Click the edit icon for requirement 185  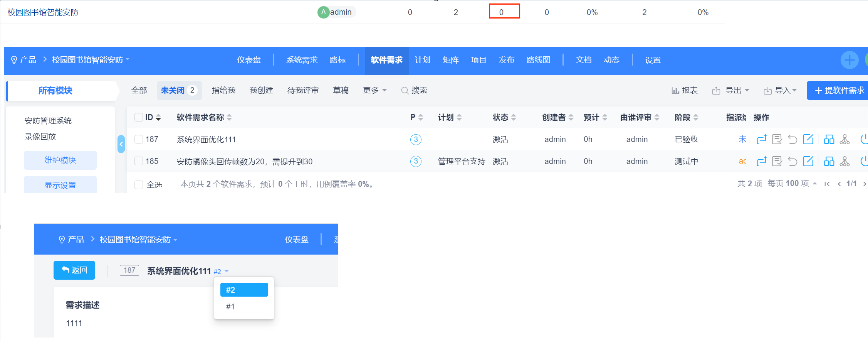click(x=808, y=161)
